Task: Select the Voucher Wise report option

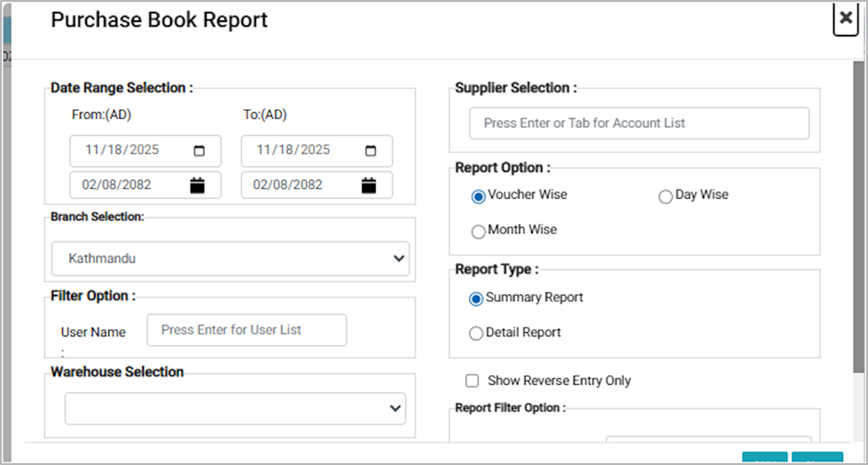Action: (479, 196)
